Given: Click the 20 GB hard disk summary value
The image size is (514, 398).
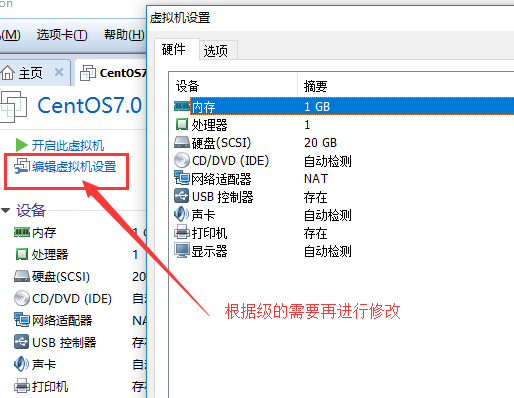Looking at the screenshot, I should [x=320, y=142].
